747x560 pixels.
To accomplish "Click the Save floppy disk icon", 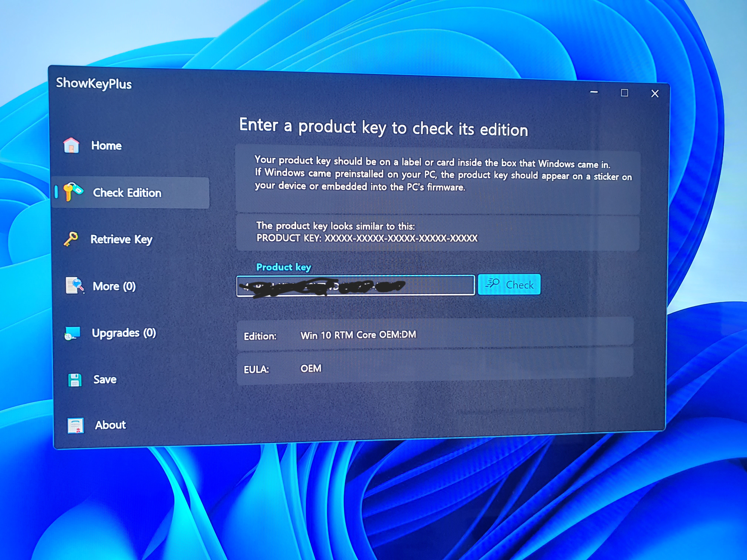I will pos(75,380).
